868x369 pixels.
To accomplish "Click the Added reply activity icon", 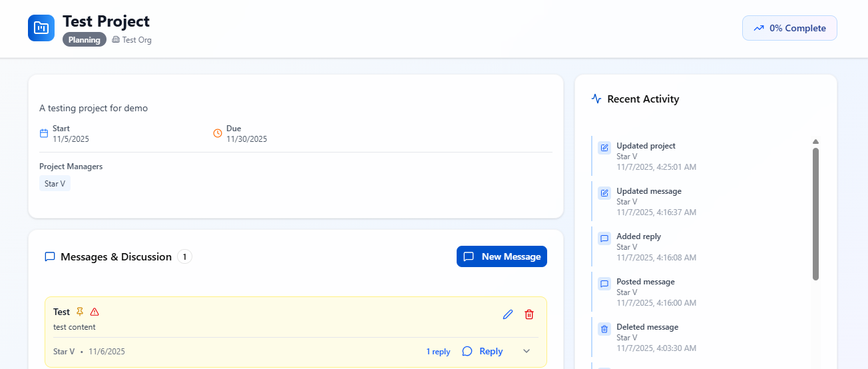I will [604, 238].
